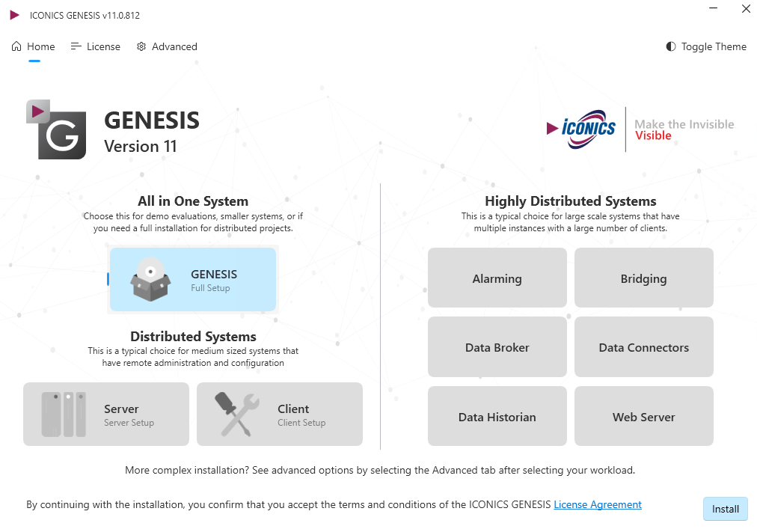Screen dimensions: 757x532
Task: Click the GENESIS disc-in-box icon
Action: click(150, 280)
